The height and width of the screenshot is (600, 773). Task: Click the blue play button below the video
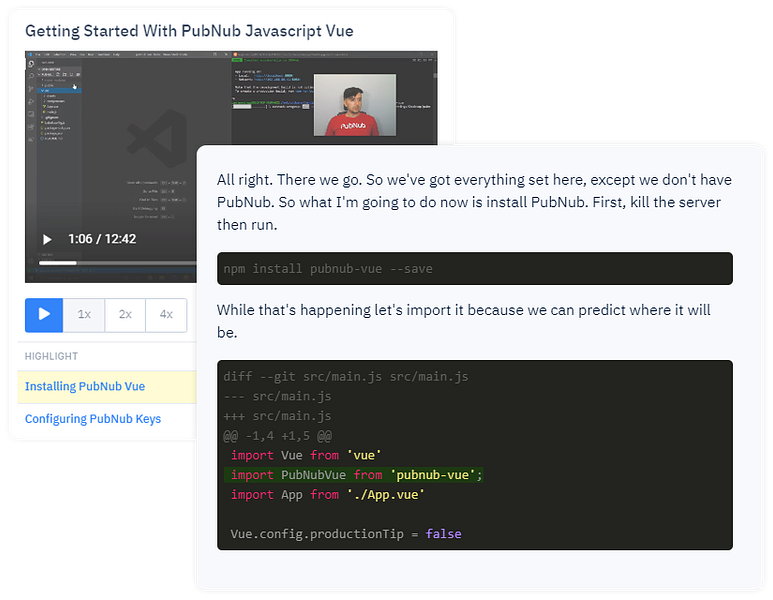pyautogui.click(x=44, y=315)
